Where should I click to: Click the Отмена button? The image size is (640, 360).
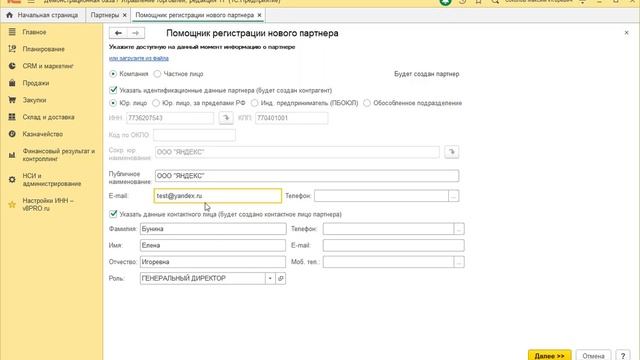coord(593,356)
